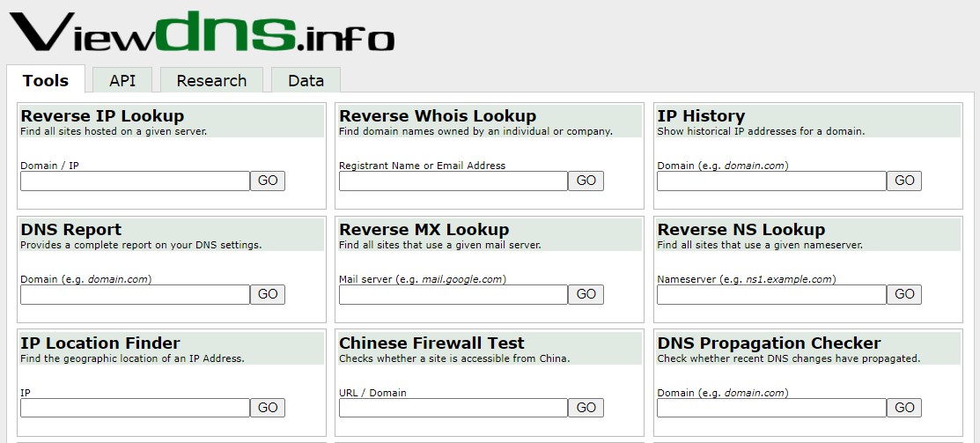Focus the Reverse MX mail server field

point(453,294)
